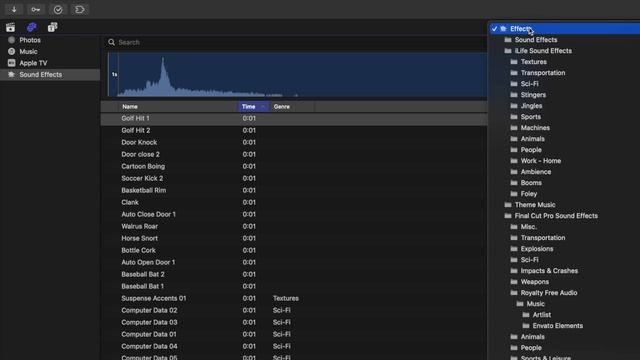
Task: Open the Titles and Generators sidebar icon
Action: (x=52, y=27)
